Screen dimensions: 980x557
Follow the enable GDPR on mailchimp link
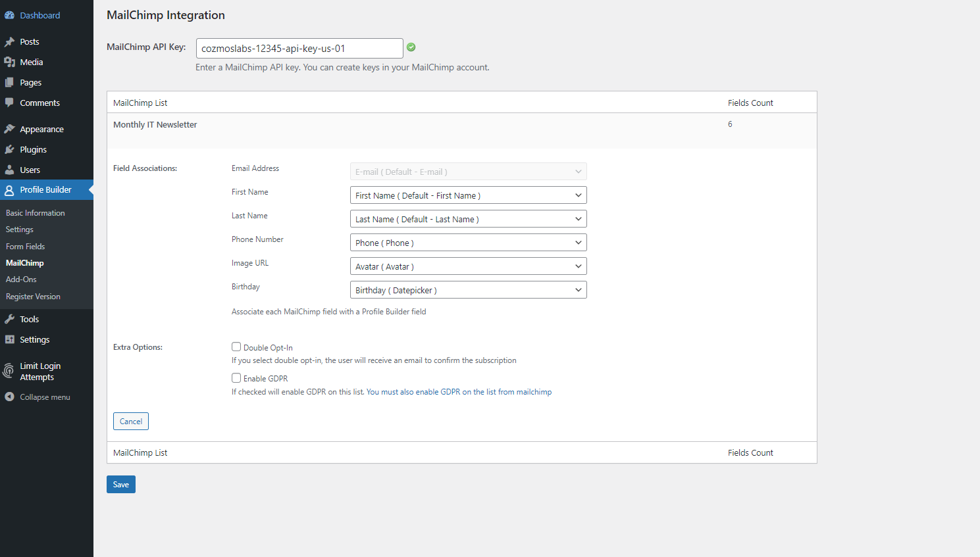point(459,392)
